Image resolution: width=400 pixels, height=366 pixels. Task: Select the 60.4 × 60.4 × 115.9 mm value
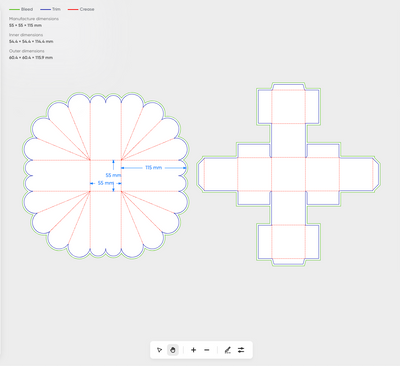click(x=31, y=58)
